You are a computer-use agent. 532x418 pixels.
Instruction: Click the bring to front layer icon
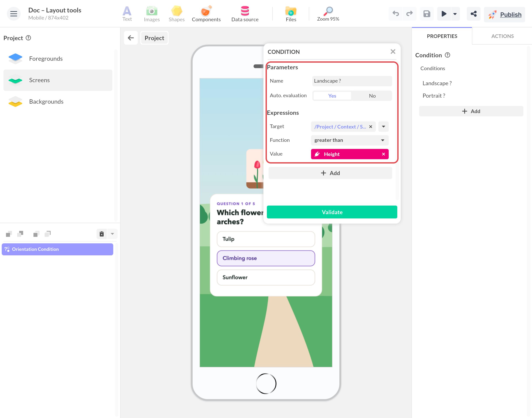pos(36,234)
